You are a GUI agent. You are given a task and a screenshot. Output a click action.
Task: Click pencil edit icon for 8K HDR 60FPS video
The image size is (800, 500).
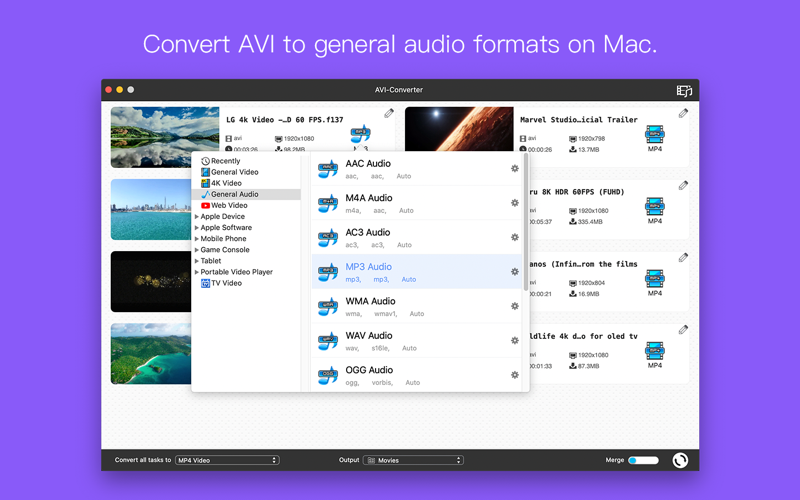point(683,185)
